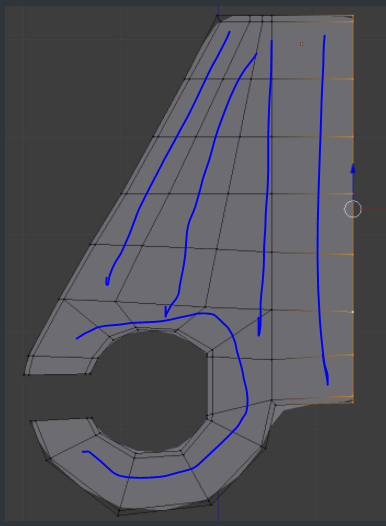
Task: Select the red X-axis manipulator line
Action: 374,209
